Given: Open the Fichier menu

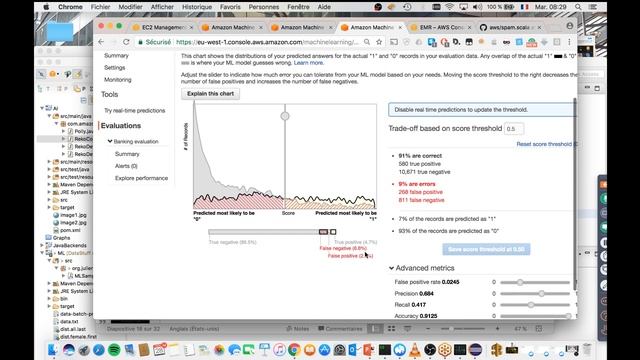Looking at the screenshot, I should 100,7.
